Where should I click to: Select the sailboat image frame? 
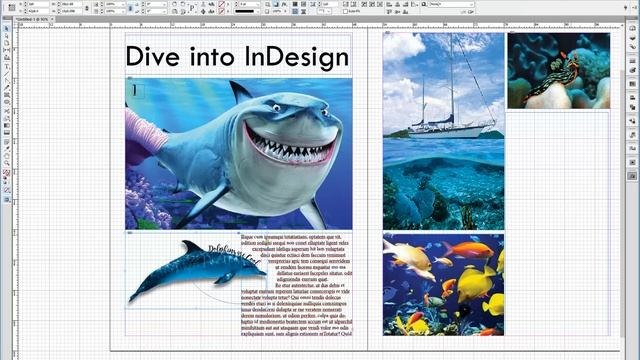(x=444, y=131)
